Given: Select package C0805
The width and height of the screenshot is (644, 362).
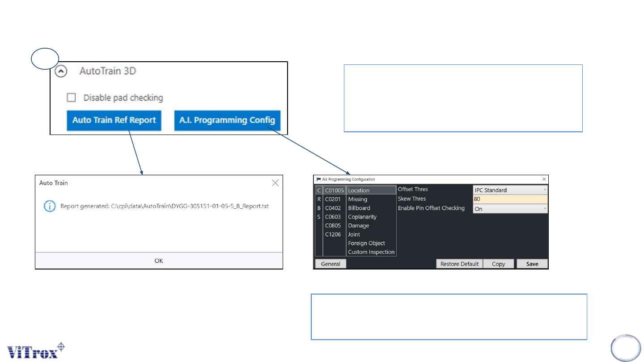Looking at the screenshot, I should point(335,226).
